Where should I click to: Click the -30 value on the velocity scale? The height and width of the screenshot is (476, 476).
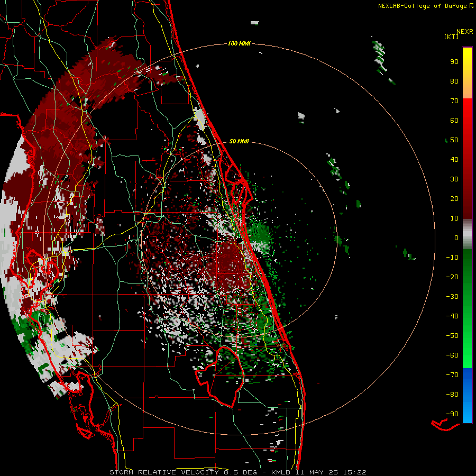452,297
